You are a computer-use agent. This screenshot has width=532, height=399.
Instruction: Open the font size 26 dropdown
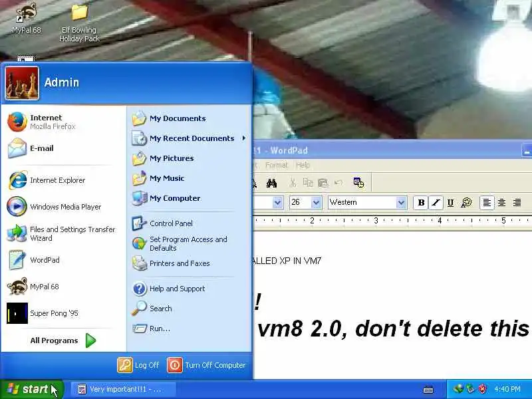coord(317,203)
